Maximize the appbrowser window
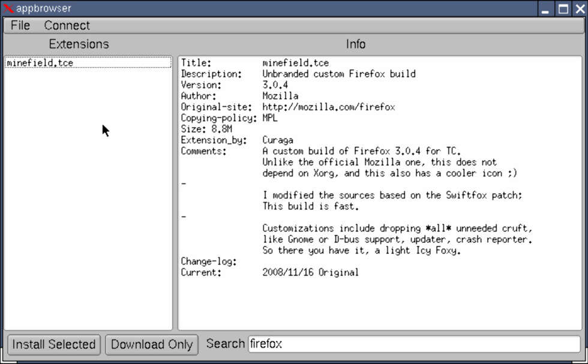Viewport: 588px width, 364px height. point(563,8)
